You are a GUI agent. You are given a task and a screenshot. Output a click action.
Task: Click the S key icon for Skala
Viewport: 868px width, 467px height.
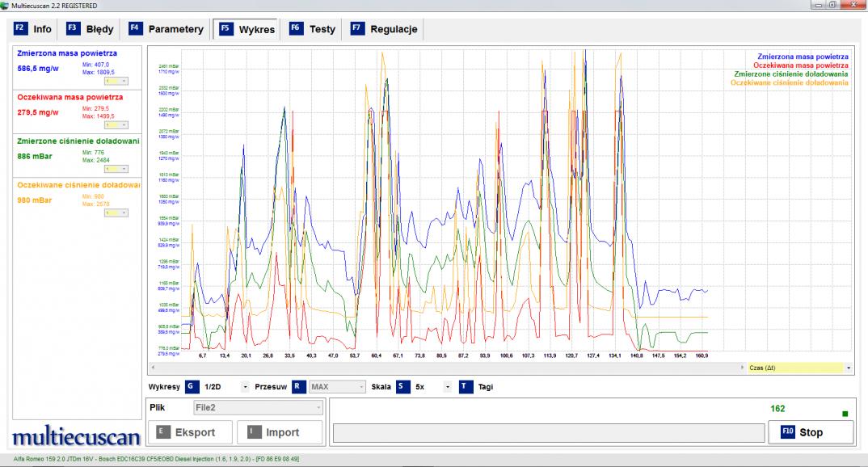click(x=402, y=386)
